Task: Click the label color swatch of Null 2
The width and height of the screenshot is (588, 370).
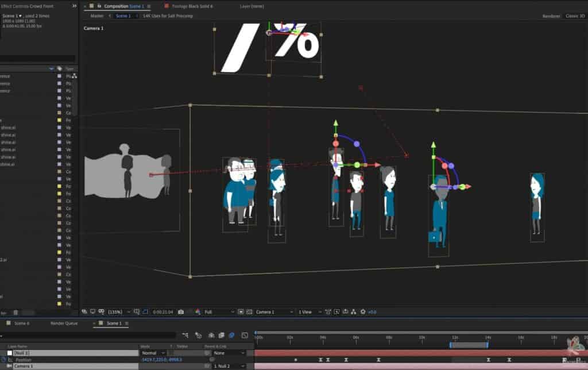Action: tap(9, 353)
